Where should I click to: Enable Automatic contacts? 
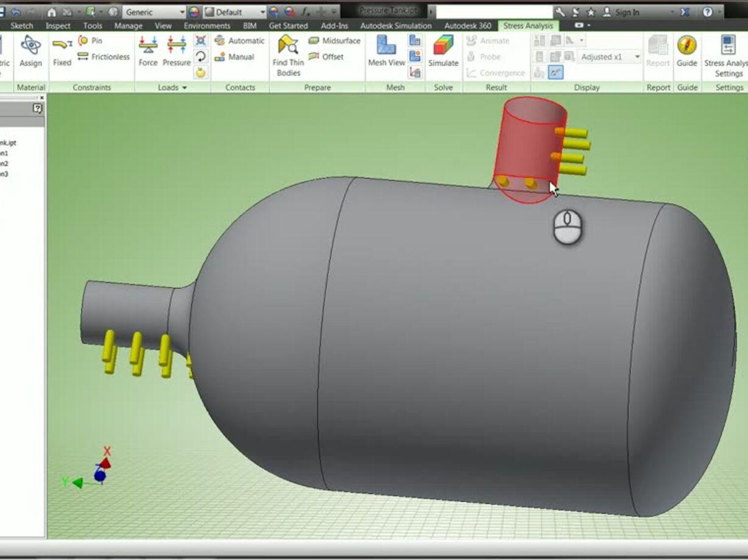[240, 41]
